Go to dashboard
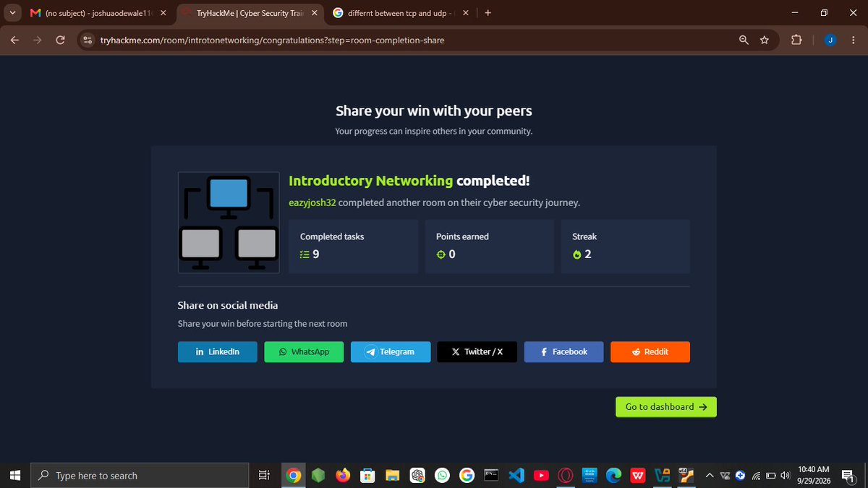 pos(666,407)
